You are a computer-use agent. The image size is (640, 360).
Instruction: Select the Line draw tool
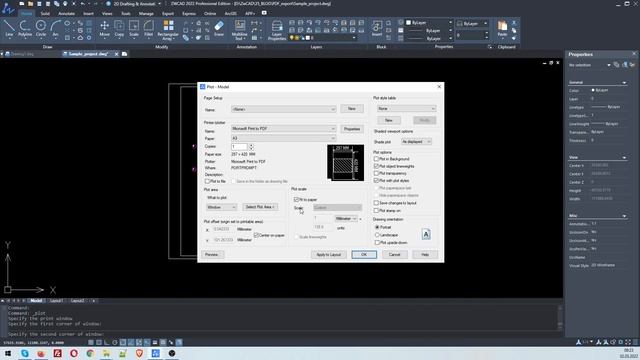coord(9,29)
